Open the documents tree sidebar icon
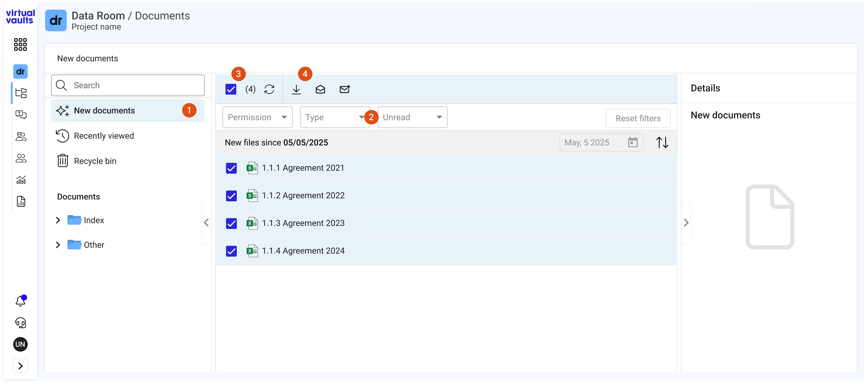The width and height of the screenshot is (868, 384). coord(21,93)
